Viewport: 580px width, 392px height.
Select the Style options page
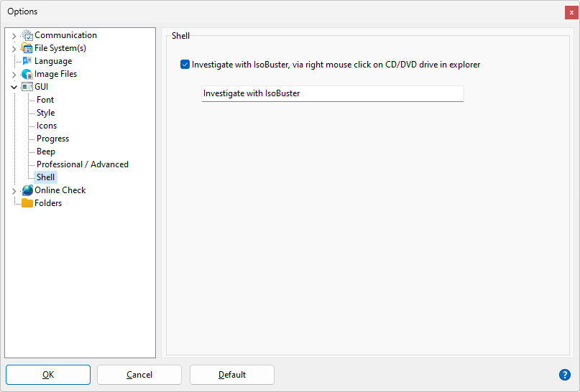click(45, 113)
